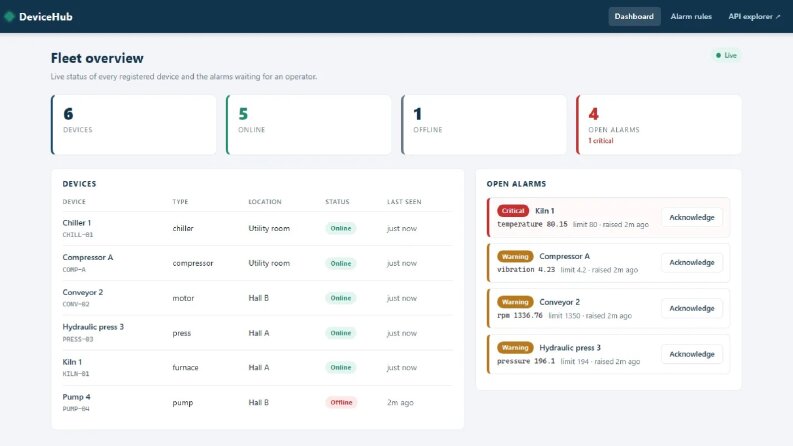Image resolution: width=793 pixels, height=446 pixels.
Task: Open the DeviceHub home title
Action: point(46,17)
